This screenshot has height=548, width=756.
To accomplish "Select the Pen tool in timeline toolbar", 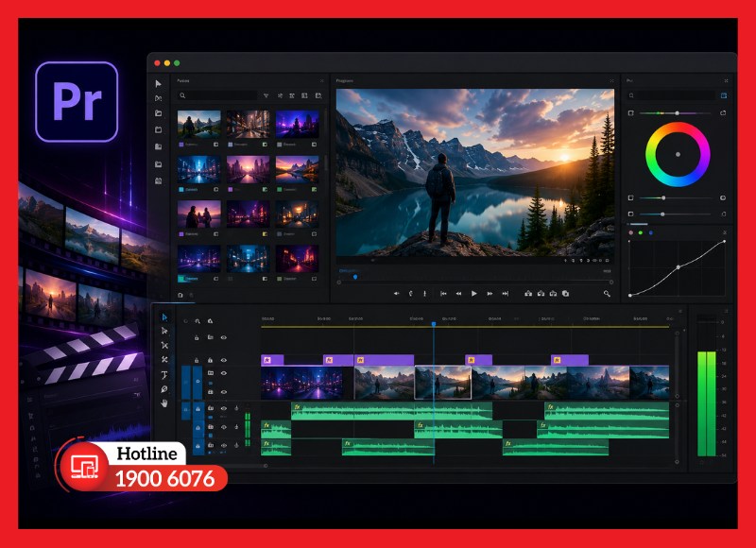I will (x=164, y=389).
